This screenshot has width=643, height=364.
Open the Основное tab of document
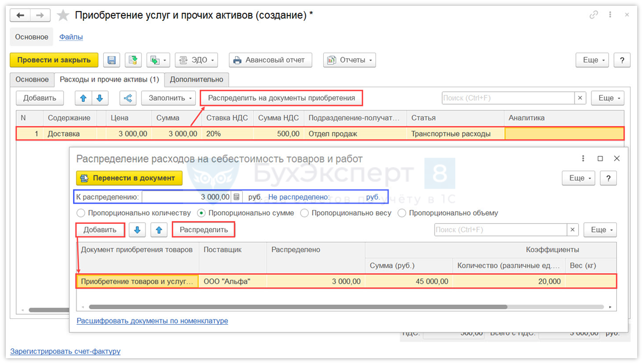[x=32, y=79]
